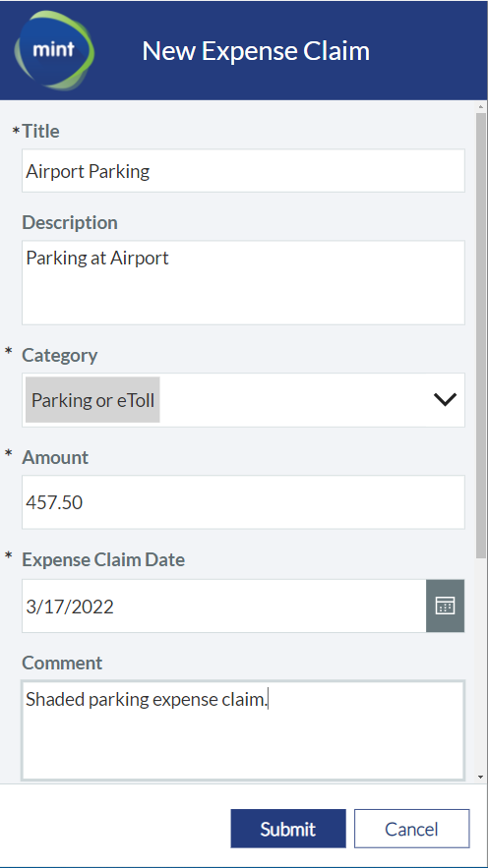Screen dimensions: 488x868
Task: Click inside the Comment text box
Action: click(x=243, y=730)
